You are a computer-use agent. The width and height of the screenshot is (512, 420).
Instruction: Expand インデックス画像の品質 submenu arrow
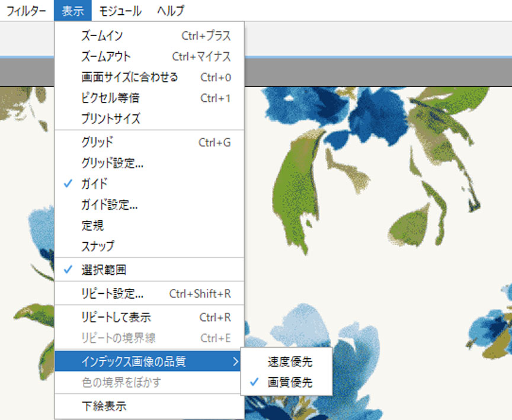coord(236,361)
